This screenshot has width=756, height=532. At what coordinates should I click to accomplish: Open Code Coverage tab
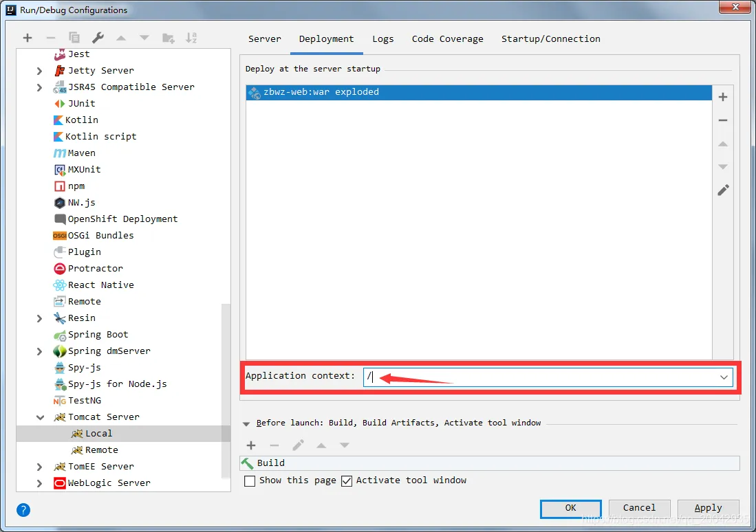(x=447, y=39)
